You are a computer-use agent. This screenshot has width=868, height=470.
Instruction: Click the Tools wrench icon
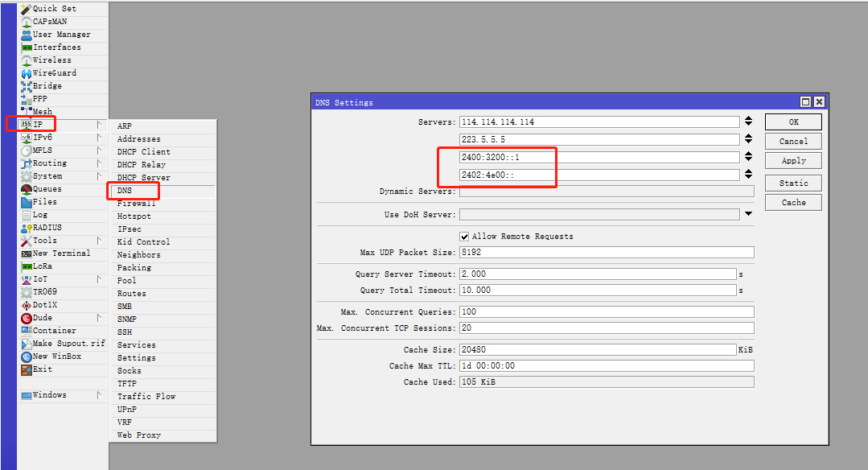coord(26,241)
